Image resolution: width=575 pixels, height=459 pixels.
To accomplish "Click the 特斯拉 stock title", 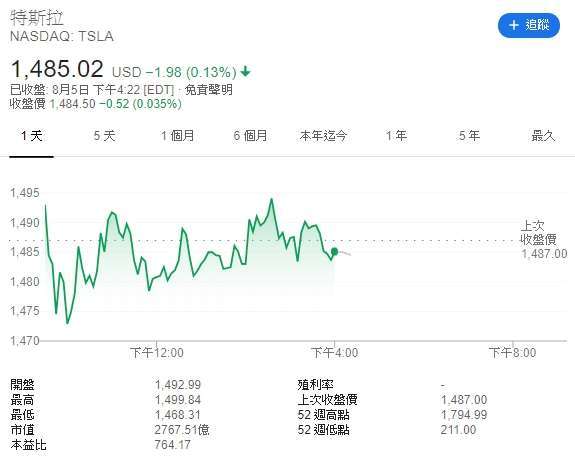I will point(37,17).
